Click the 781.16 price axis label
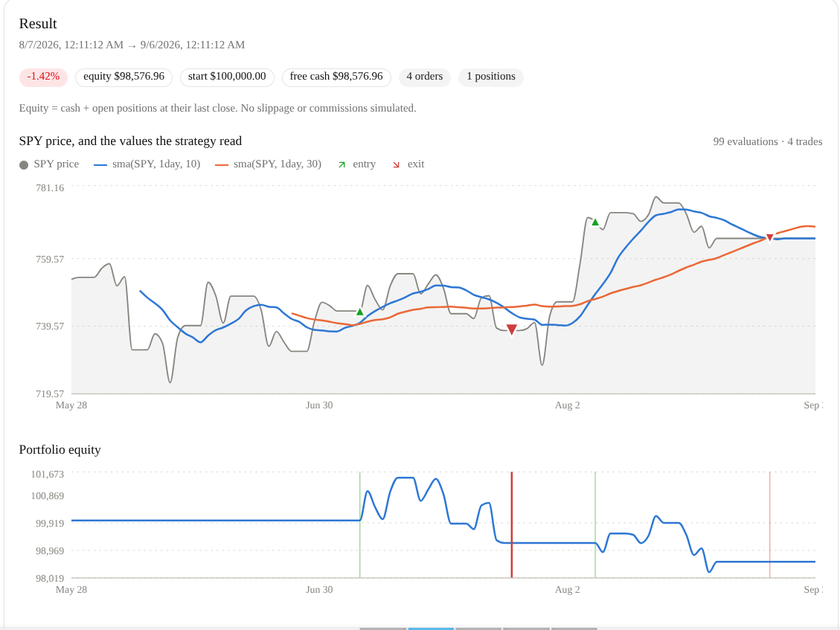This screenshot has height=630, width=840. [x=50, y=188]
